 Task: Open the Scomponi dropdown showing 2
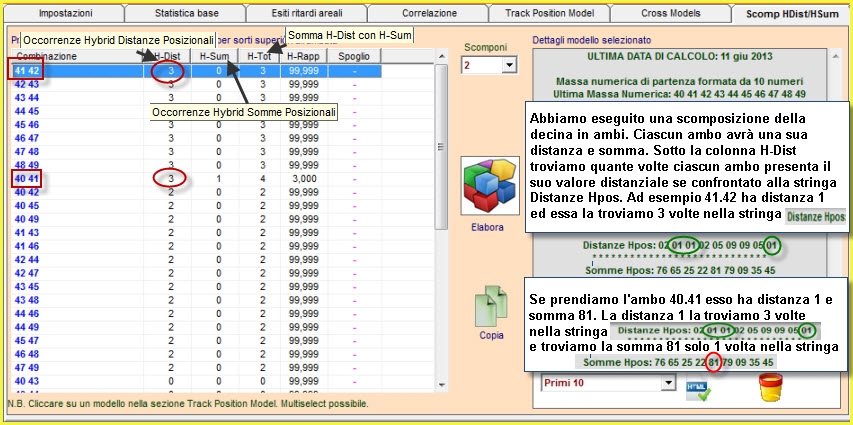489,66
